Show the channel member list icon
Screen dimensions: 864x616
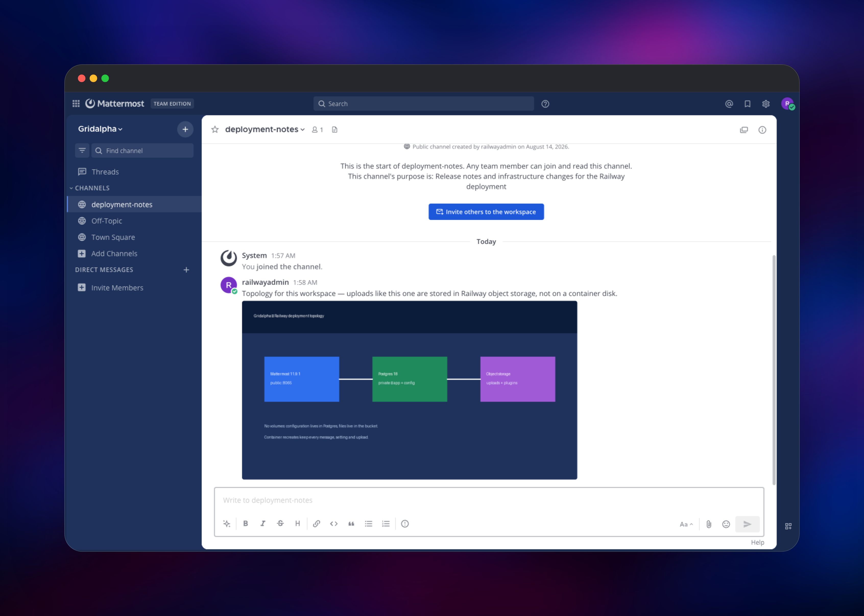317,130
